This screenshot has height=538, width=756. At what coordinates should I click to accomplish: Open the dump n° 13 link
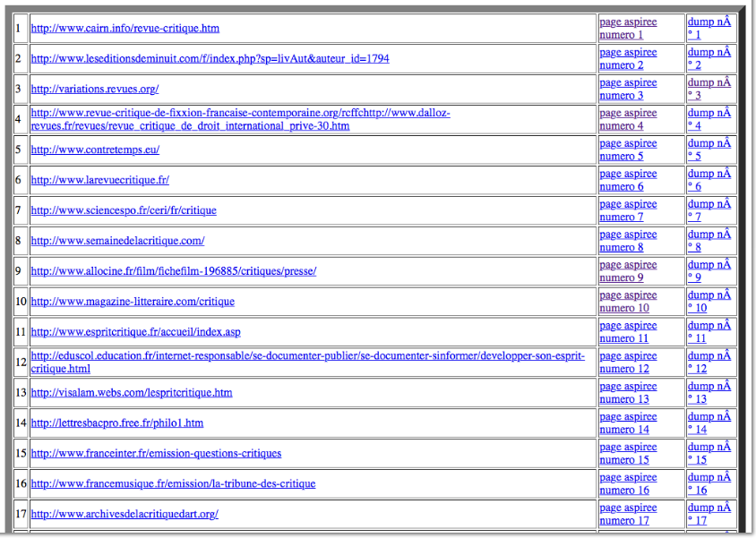[709, 393]
